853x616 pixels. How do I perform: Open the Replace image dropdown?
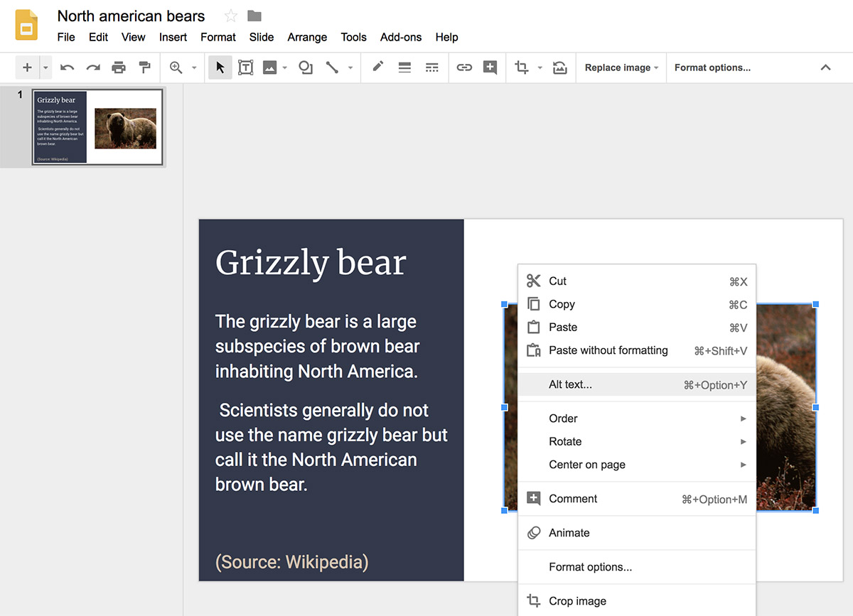(x=621, y=67)
